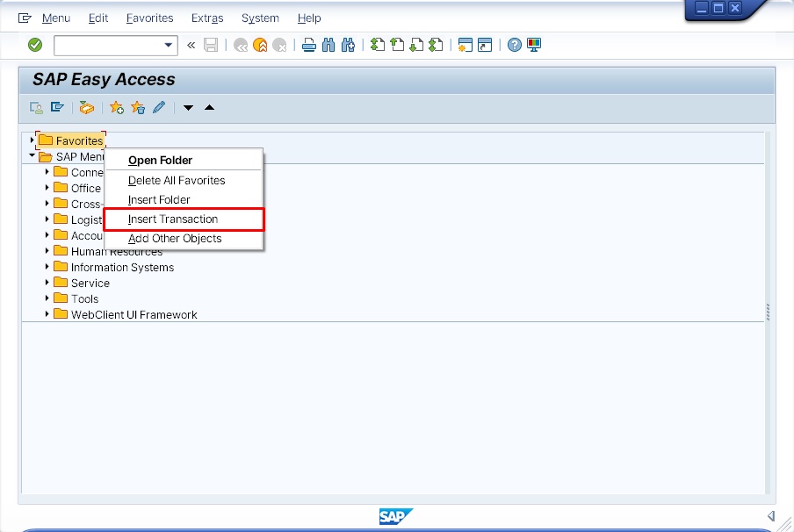The width and height of the screenshot is (794, 532).
Task: Click the grey Back toolbar icon
Action: (241, 45)
